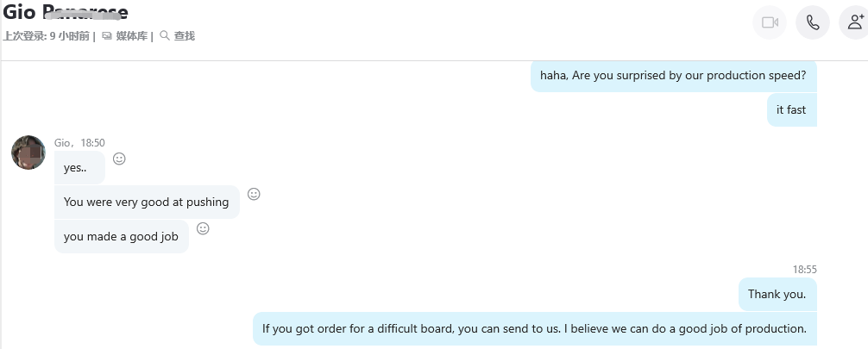The width and height of the screenshot is (868, 349).
Task: Start an audio call with Gio
Action: coord(813,22)
